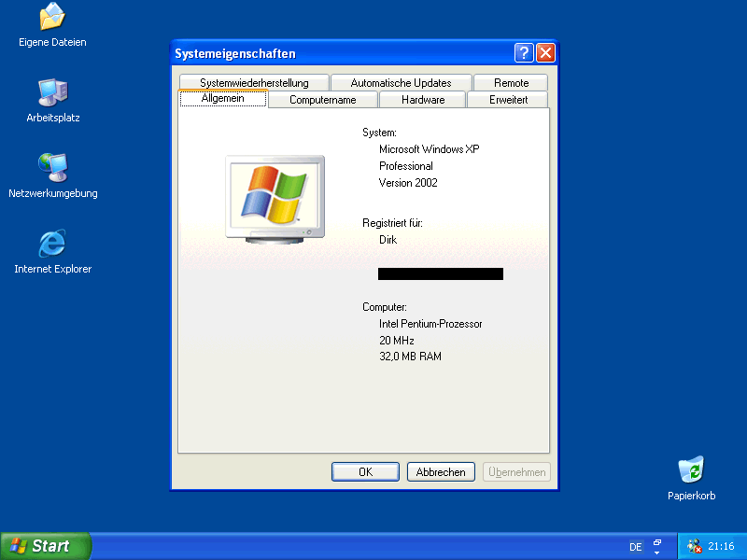Click the language bar restore icon
747x560 pixels.
[657, 541]
